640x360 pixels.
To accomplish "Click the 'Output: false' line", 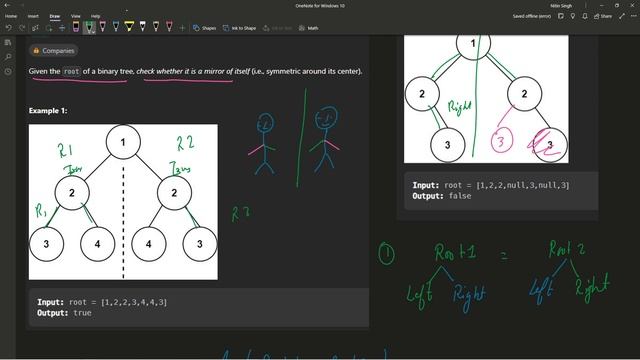I will click(x=442, y=196).
